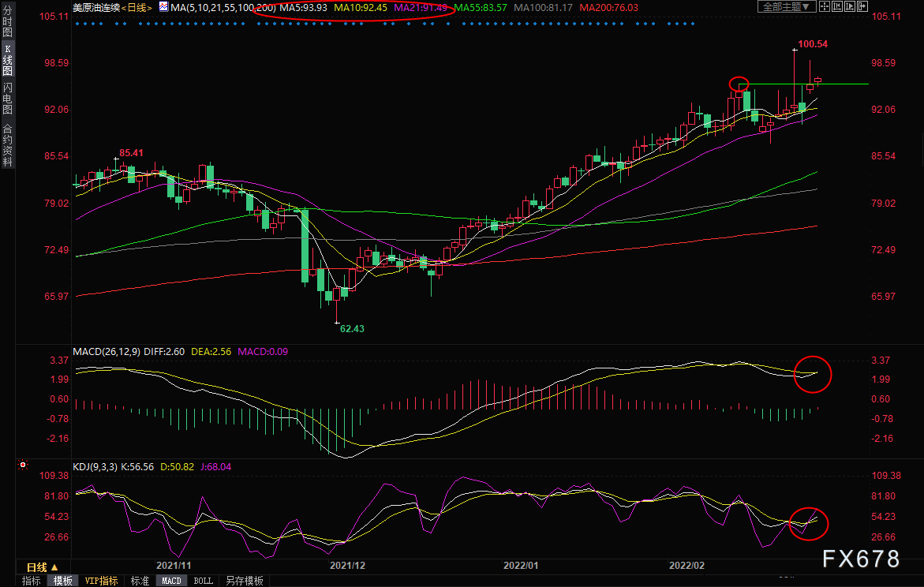Click the J:68.04 value
Image resolution: width=924 pixels, height=587 pixels.
(x=215, y=467)
